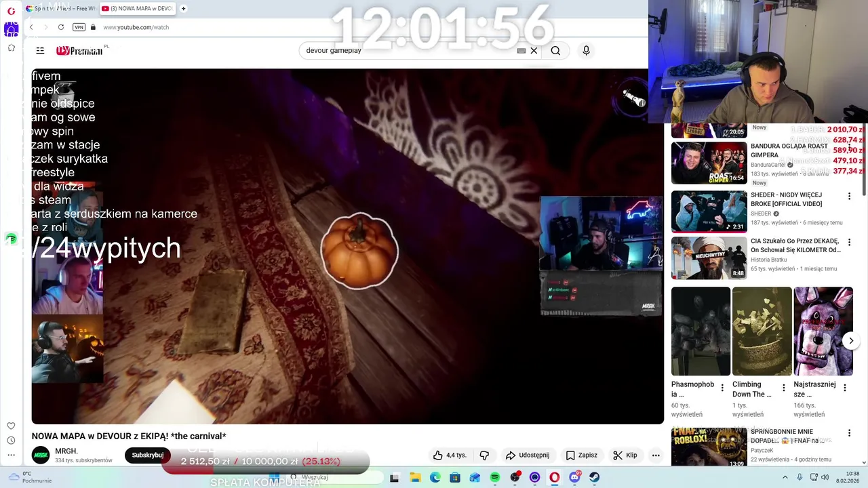Open sidebar bookmarks star-outline icon
The image size is (868, 488).
point(11,47)
